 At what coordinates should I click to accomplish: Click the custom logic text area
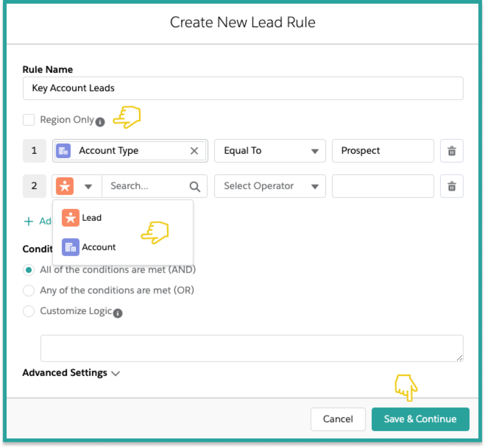tap(252, 348)
